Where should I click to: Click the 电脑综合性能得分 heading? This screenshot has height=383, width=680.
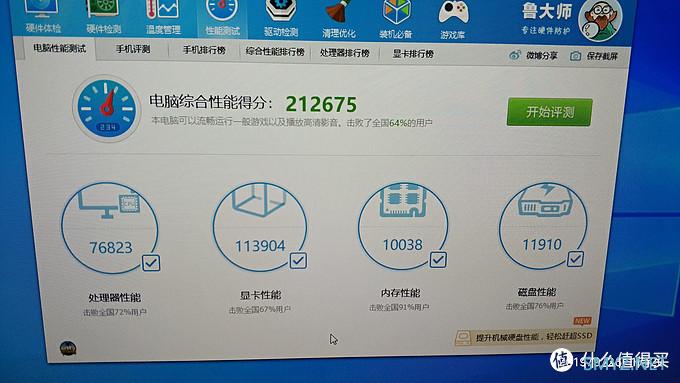click(212, 102)
